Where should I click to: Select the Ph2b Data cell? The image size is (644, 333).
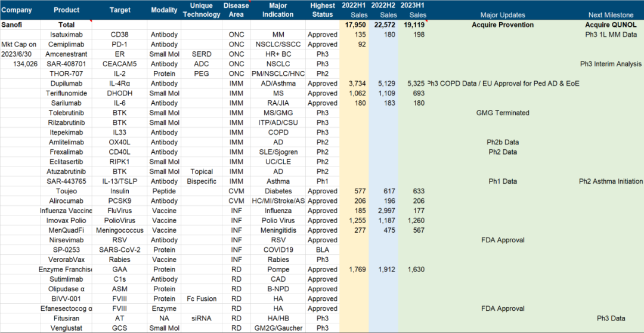click(x=503, y=142)
